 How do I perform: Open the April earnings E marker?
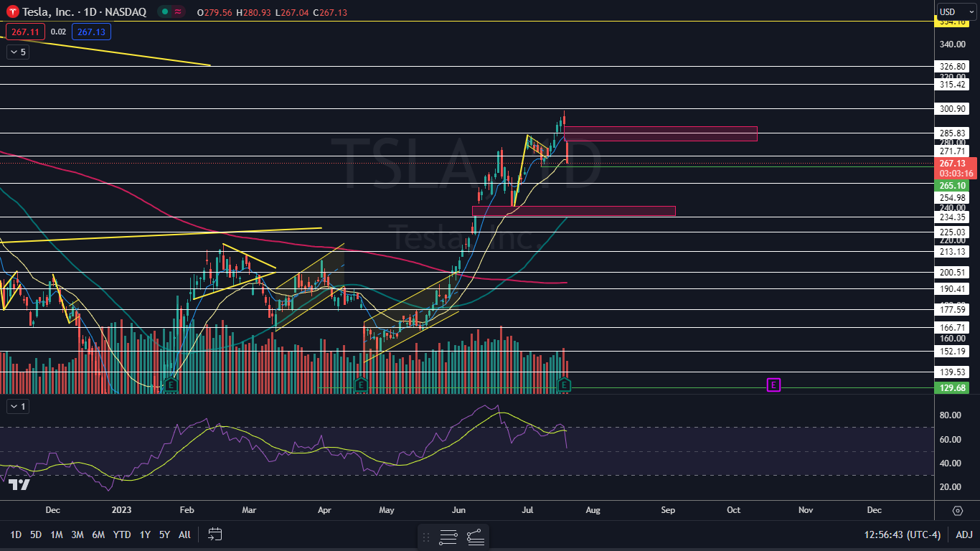(361, 385)
